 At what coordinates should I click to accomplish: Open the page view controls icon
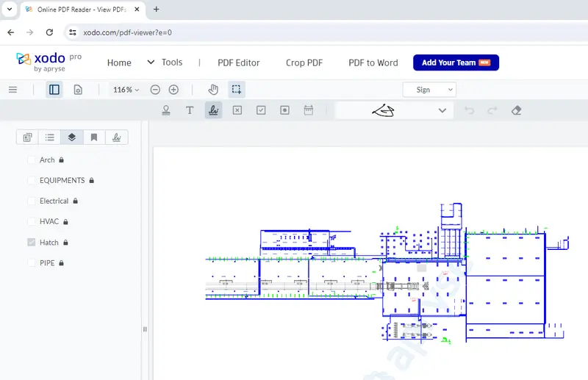[78, 90]
